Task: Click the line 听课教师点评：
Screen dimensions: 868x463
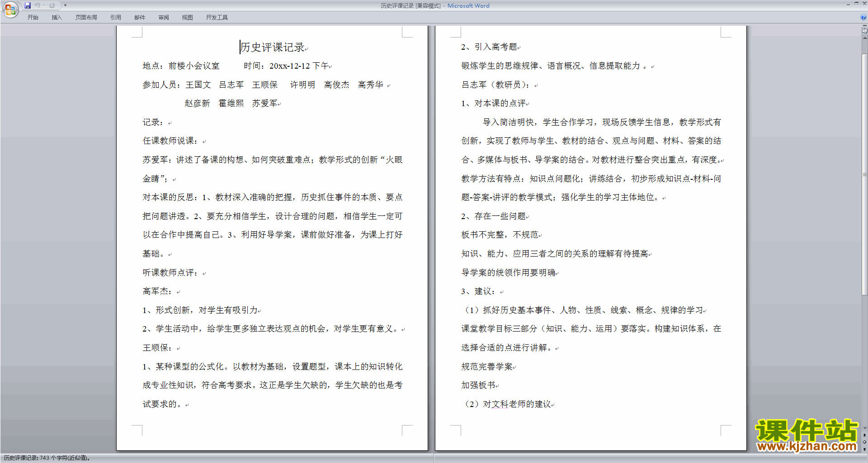Action: [171, 273]
